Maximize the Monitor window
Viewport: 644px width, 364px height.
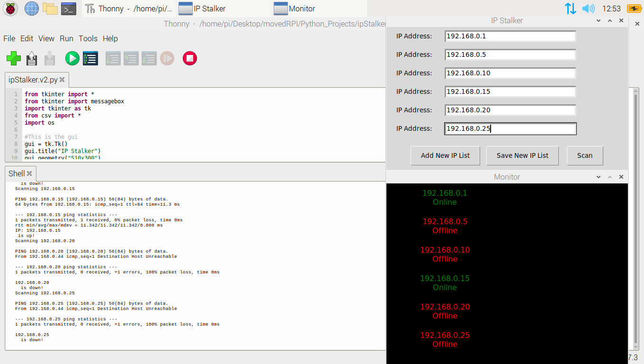[x=610, y=177]
